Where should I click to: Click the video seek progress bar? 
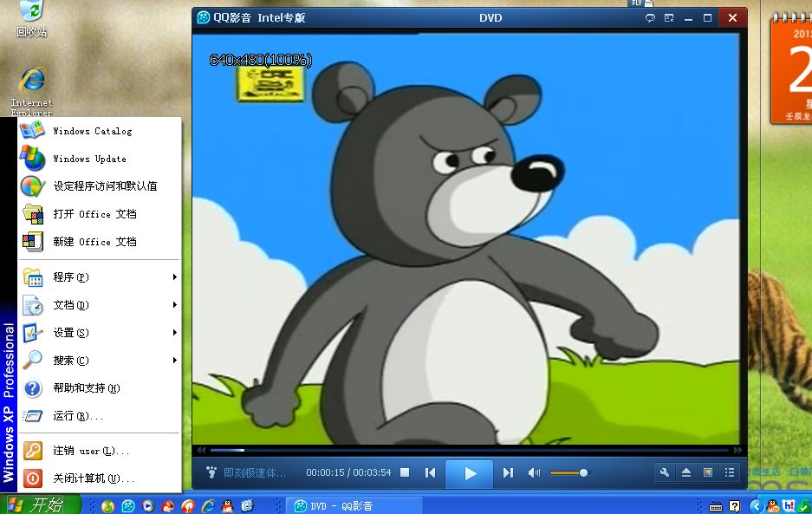click(468, 450)
